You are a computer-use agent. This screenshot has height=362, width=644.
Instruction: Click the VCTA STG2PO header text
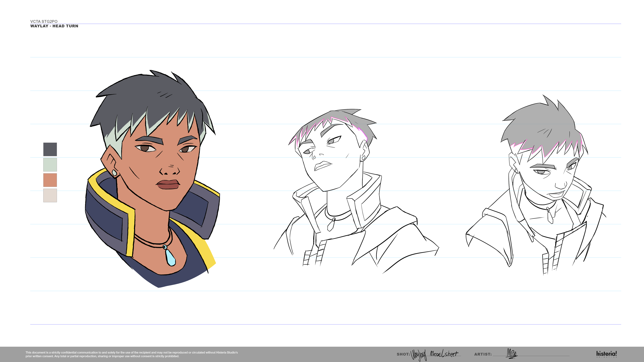coord(44,21)
